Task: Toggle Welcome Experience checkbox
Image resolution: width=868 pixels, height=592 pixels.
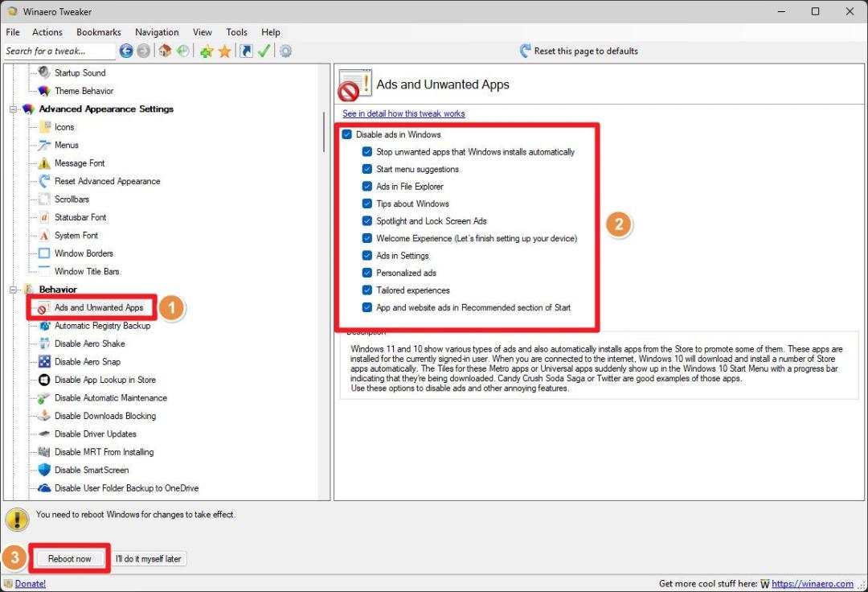Action: [x=367, y=238]
